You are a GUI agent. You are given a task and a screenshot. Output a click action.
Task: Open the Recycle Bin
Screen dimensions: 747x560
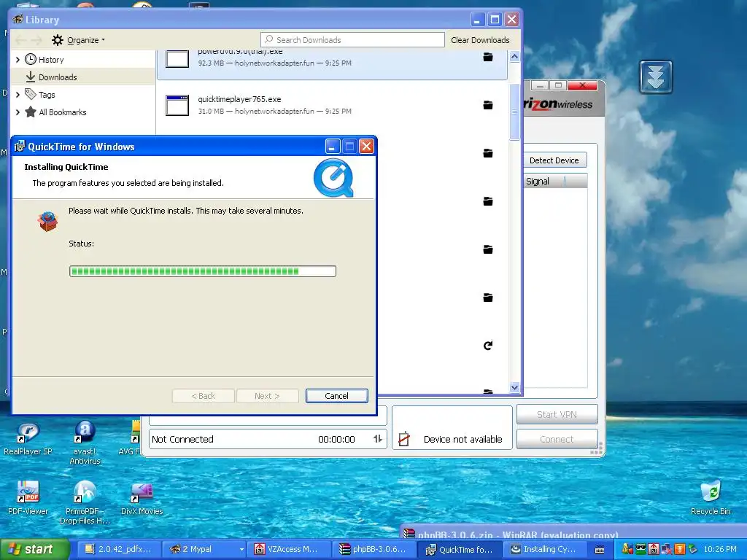[711, 497]
